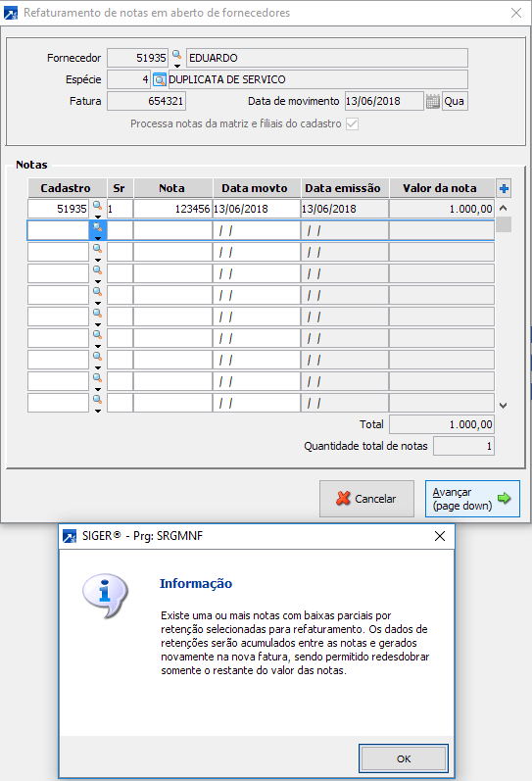Click the blue information bubble icon

[x=105, y=596]
